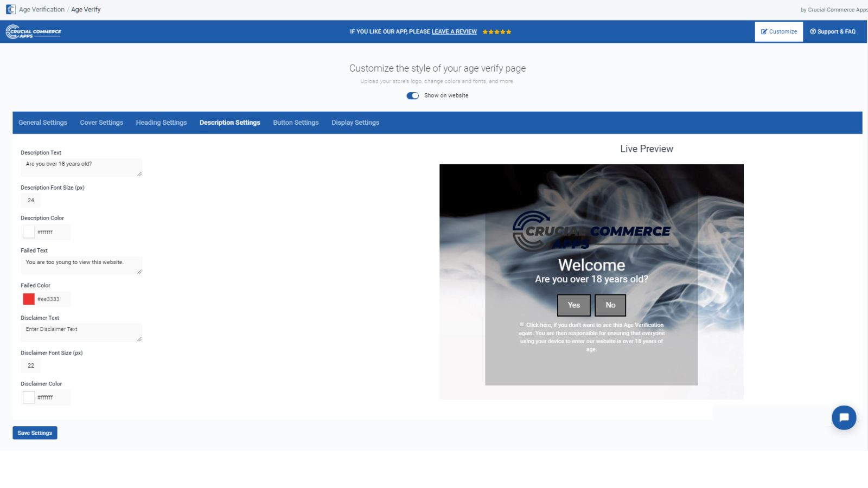
Task: Open the Cover Settings tab
Action: pos(101,123)
